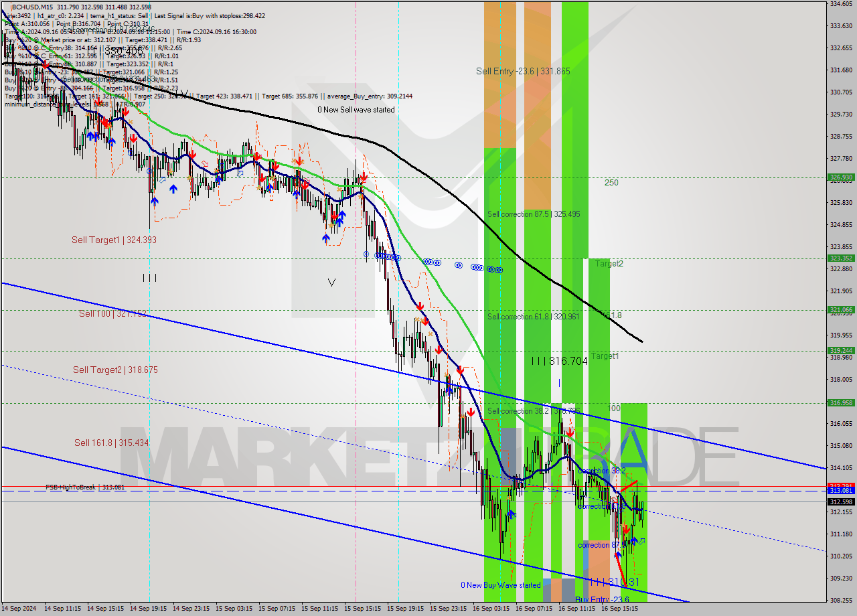Click the 318.005 price axis value
The width and height of the screenshot is (857, 616).
pyautogui.click(x=841, y=379)
